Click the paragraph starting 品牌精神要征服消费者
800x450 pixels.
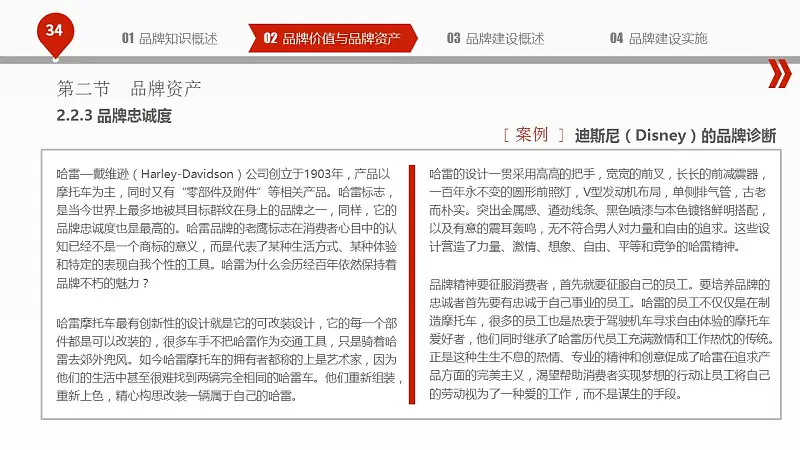pyautogui.click(x=601, y=339)
